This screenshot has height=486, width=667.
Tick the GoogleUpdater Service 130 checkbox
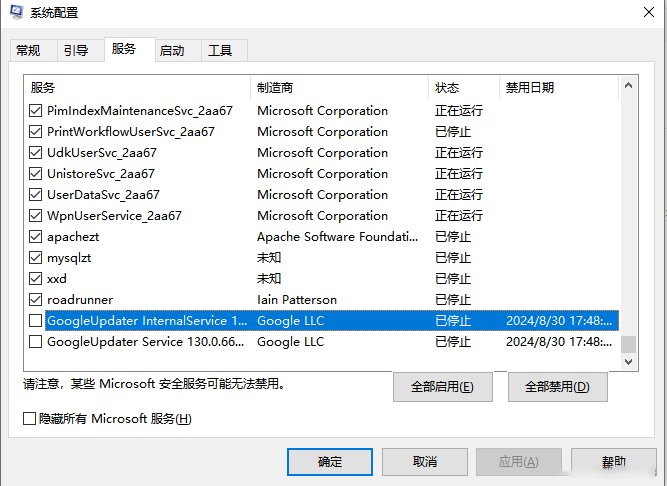tap(36, 342)
